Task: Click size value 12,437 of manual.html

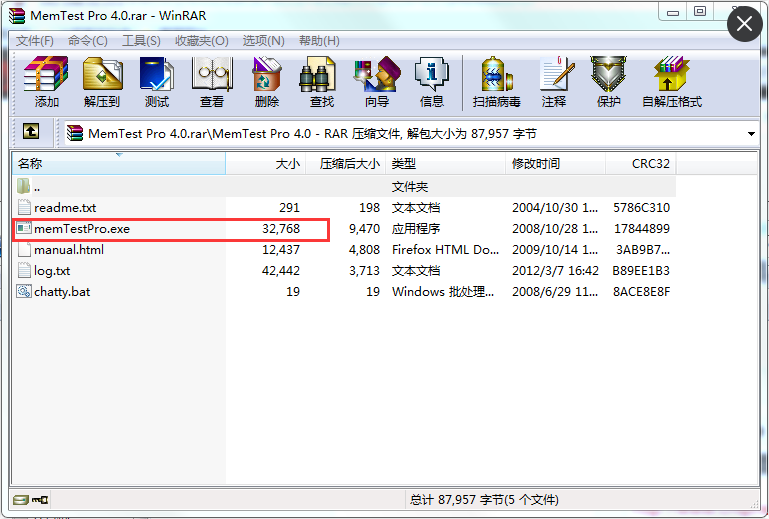Action: point(281,250)
